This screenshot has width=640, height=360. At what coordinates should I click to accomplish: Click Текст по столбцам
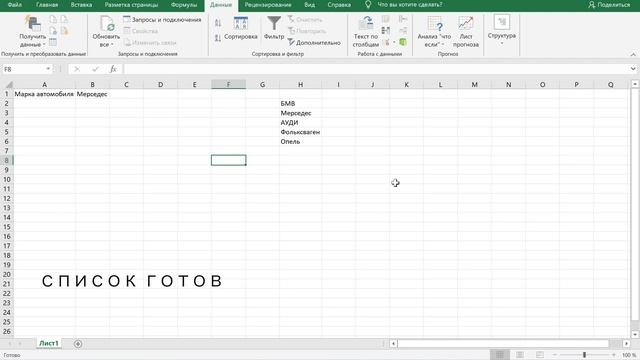pyautogui.click(x=366, y=31)
